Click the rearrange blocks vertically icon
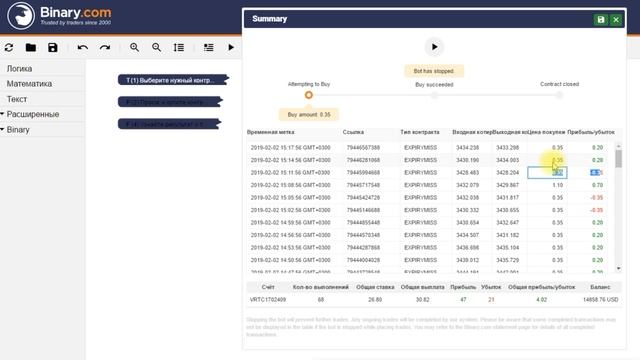 click(x=178, y=47)
